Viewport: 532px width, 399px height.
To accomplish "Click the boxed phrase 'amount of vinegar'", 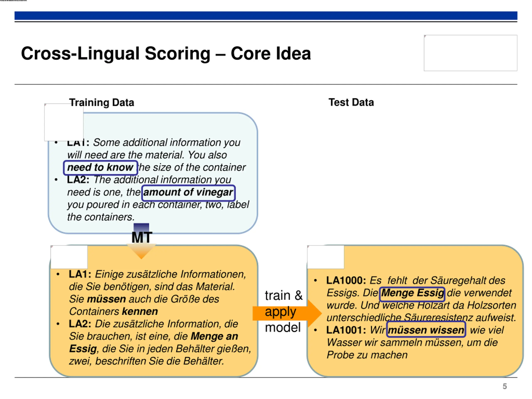I will coord(188,192).
